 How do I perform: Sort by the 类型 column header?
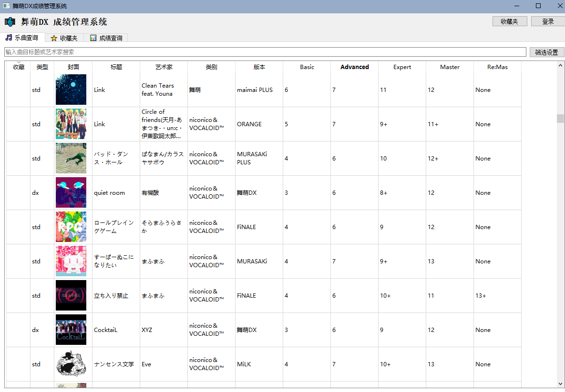42,67
